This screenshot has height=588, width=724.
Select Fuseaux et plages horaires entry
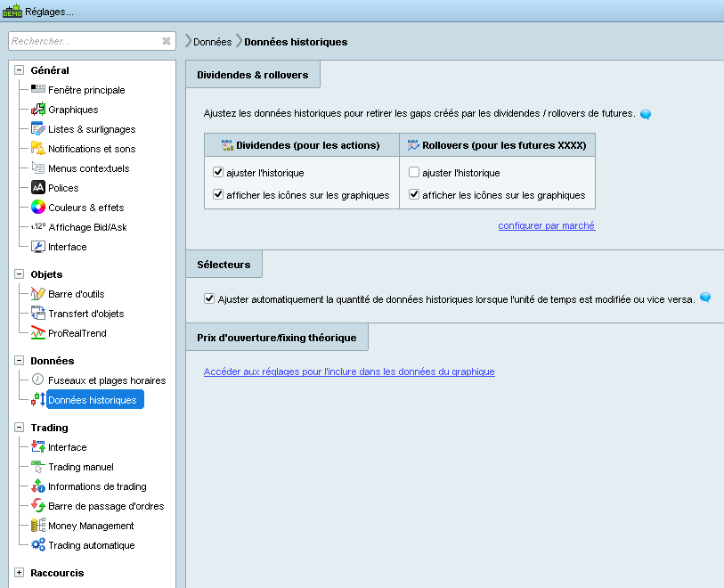pyautogui.click(x=107, y=380)
